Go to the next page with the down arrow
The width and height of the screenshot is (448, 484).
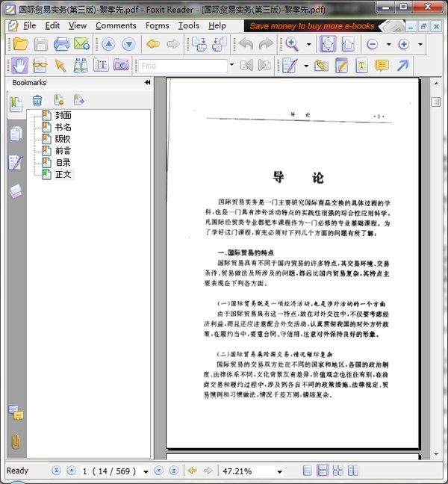129,44
